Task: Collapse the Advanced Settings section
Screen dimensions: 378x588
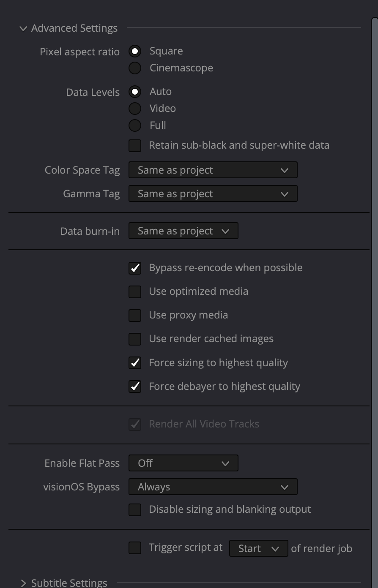Action: (x=23, y=29)
